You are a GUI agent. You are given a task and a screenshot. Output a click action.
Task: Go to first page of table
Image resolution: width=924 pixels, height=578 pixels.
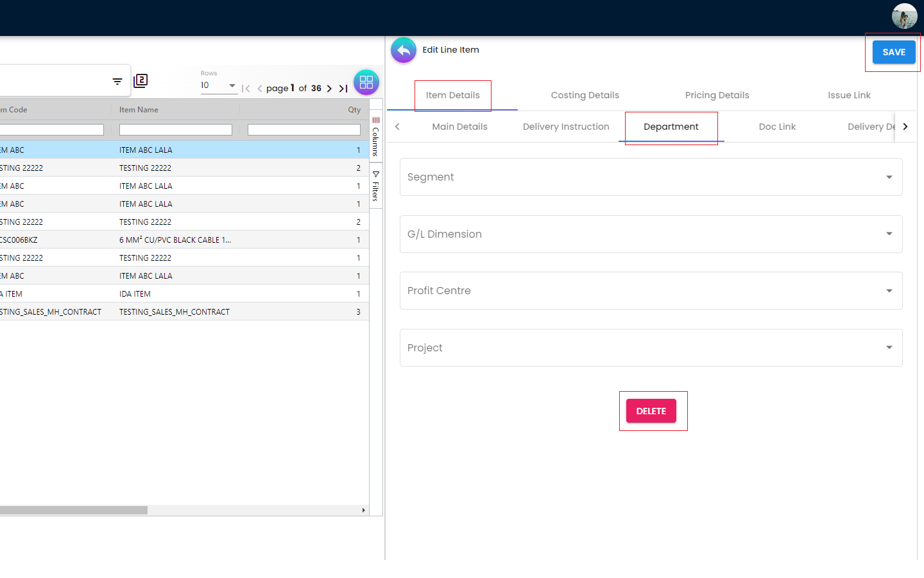tap(246, 89)
